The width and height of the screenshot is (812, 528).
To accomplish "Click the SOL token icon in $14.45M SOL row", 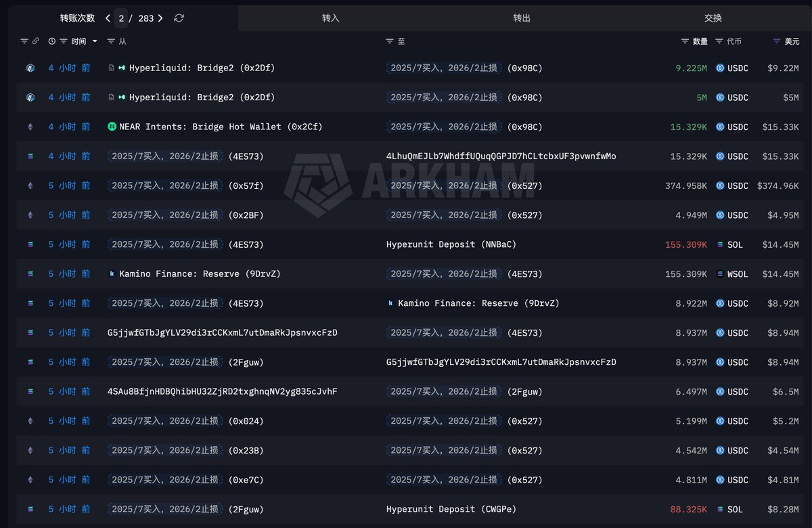I will (x=720, y=244).
